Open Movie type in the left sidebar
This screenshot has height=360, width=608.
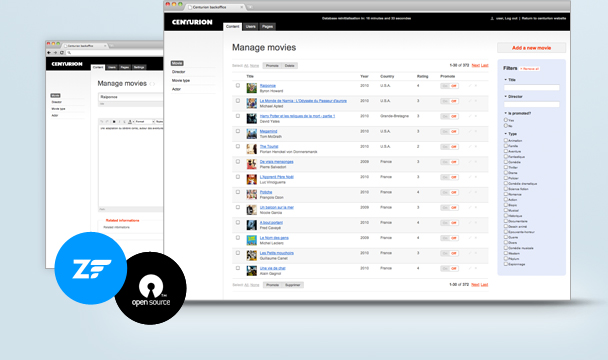tap(181, 80)
